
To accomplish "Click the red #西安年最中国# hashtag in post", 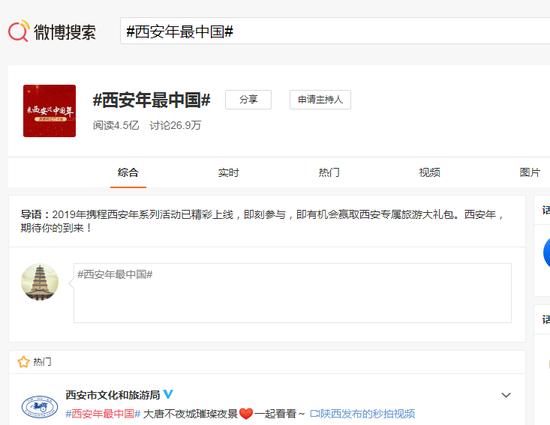I will point(103,414).
